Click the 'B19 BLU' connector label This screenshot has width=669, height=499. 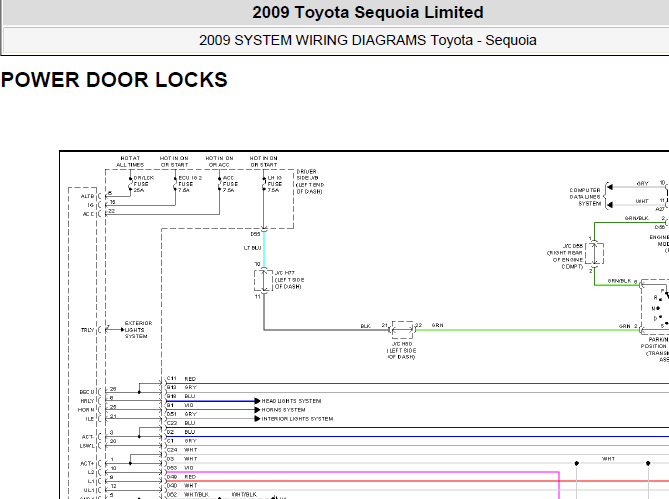(x=181, y=397)
